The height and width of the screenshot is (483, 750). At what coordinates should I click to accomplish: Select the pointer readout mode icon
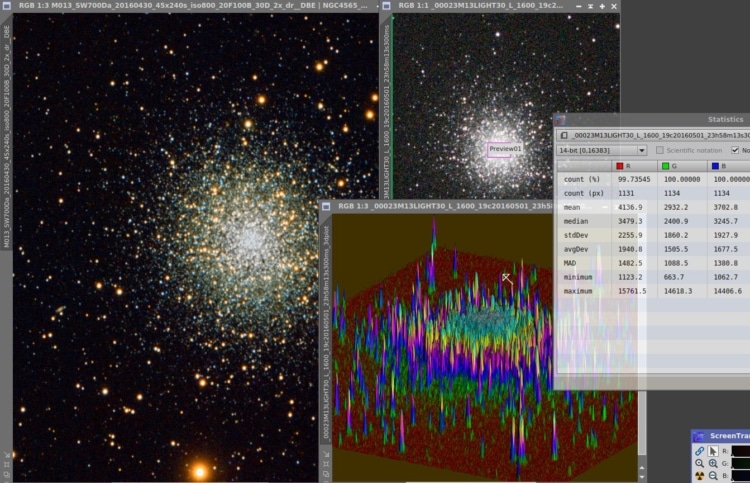tap(713, 451)
